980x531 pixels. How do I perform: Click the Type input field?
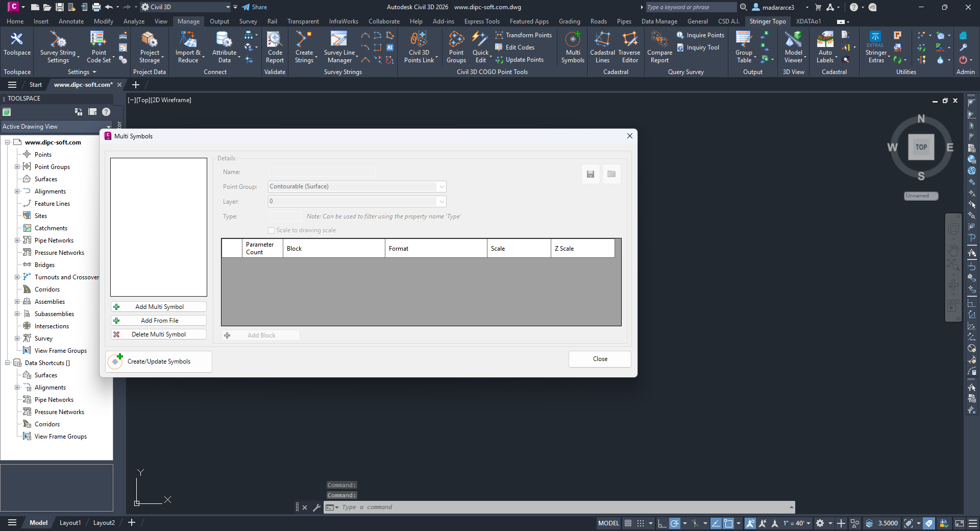[x=285, y=216]
